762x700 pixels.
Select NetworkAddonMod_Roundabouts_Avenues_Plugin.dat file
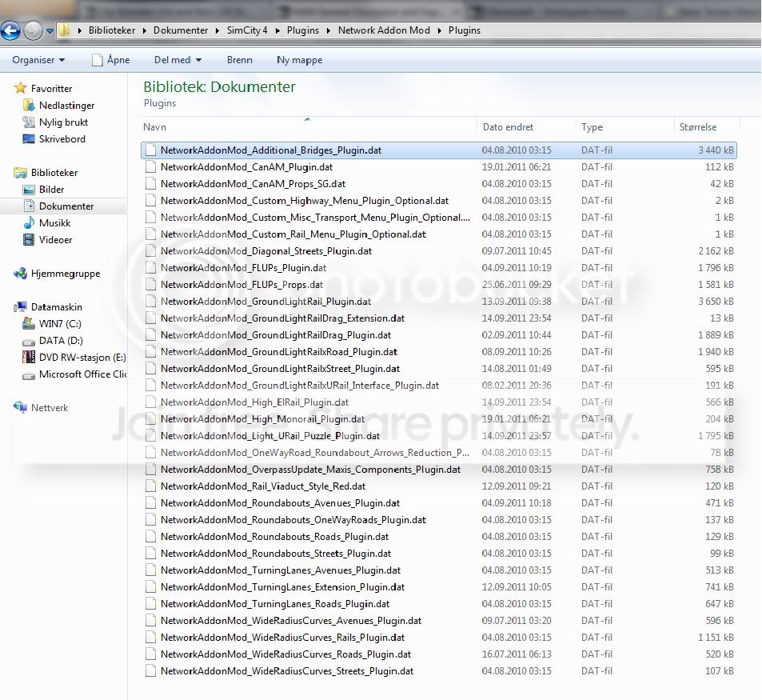coord(439,503)
